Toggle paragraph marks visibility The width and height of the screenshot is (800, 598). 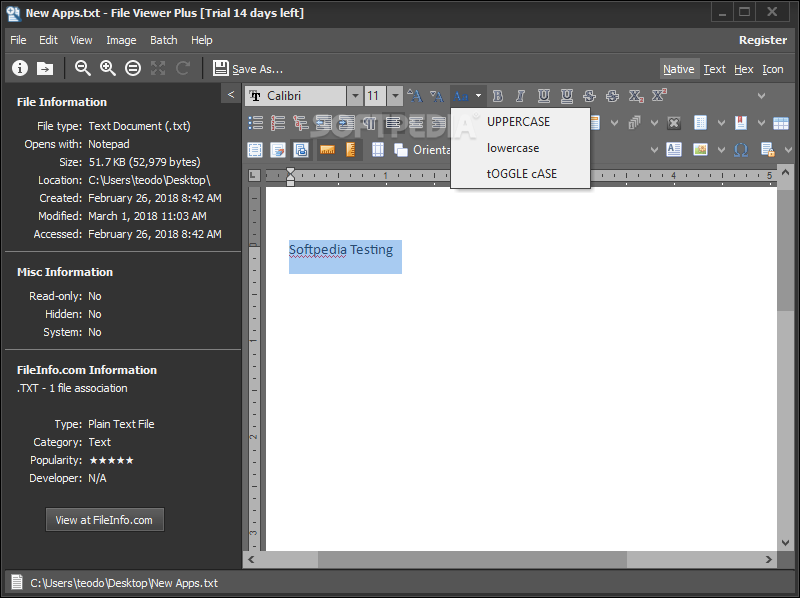pos(369,123)
